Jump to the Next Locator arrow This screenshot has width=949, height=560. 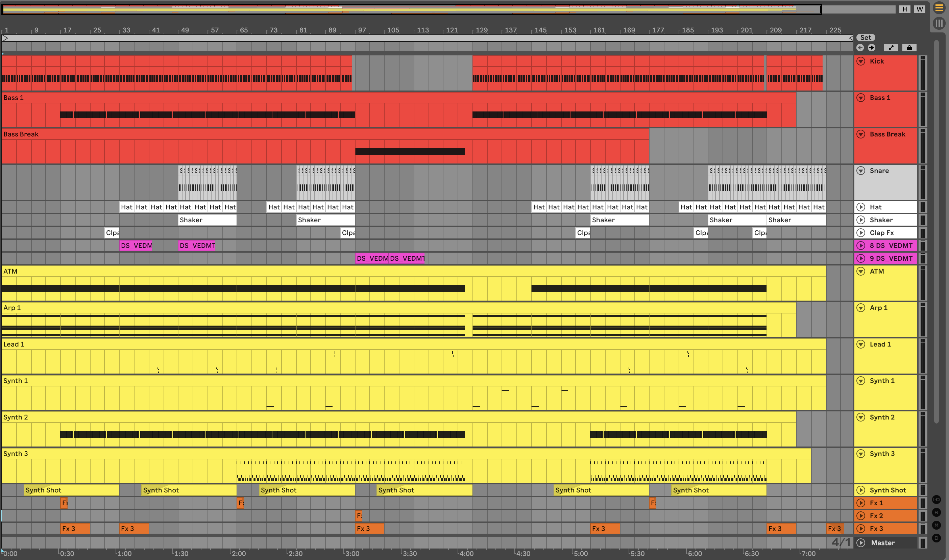(871, 48)
